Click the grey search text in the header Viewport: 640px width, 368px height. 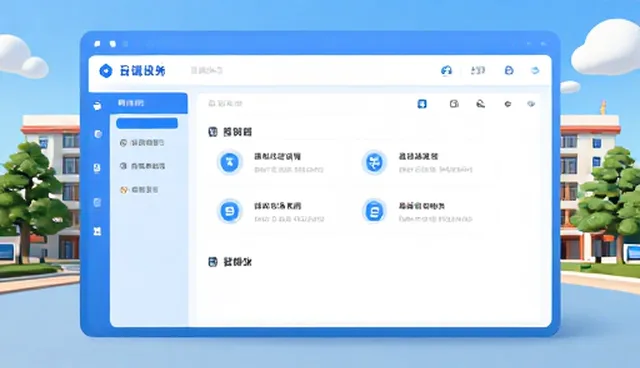pos(207,70)
